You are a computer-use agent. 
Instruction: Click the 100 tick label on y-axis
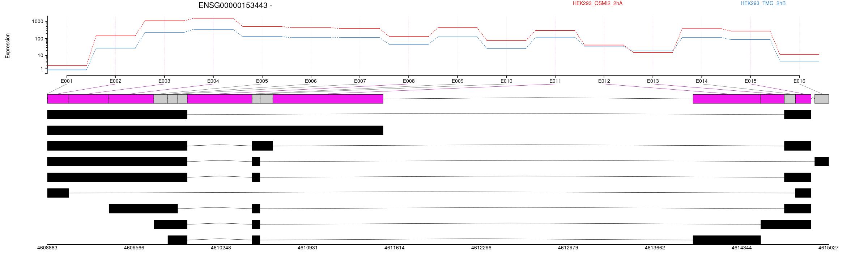point(39,39)
